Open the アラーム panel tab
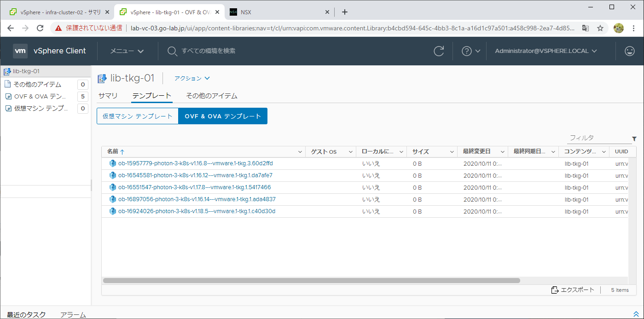The image size is (644, 319). tap(73, 315)
